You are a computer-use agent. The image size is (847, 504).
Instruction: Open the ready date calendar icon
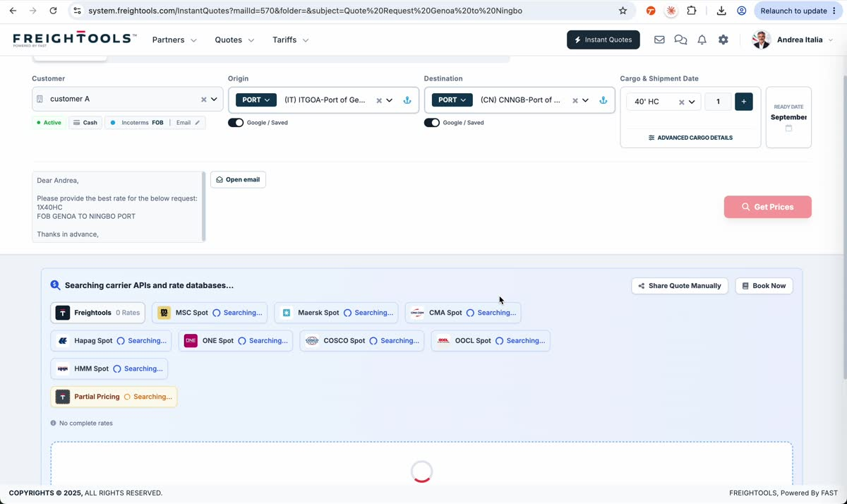click(788, 128)
